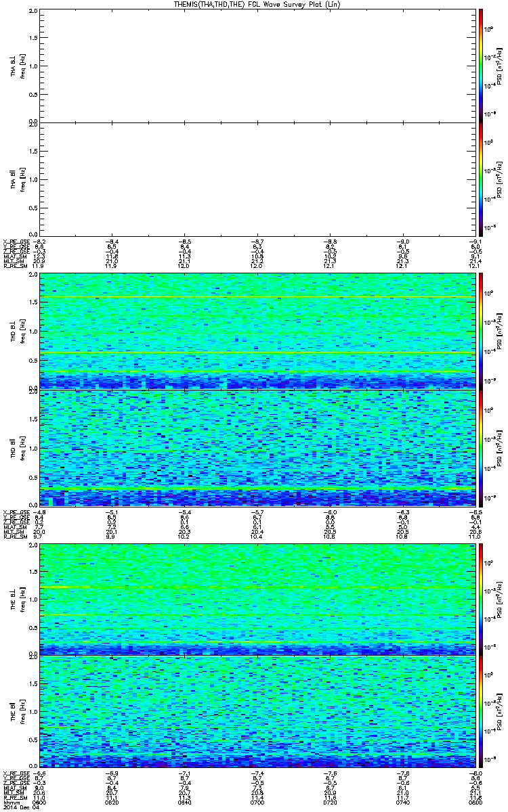Viewport: 508px width, 812px height.
Task: Click the X_RE_GSE value -8.2 under THA panels
Action: 41,240
